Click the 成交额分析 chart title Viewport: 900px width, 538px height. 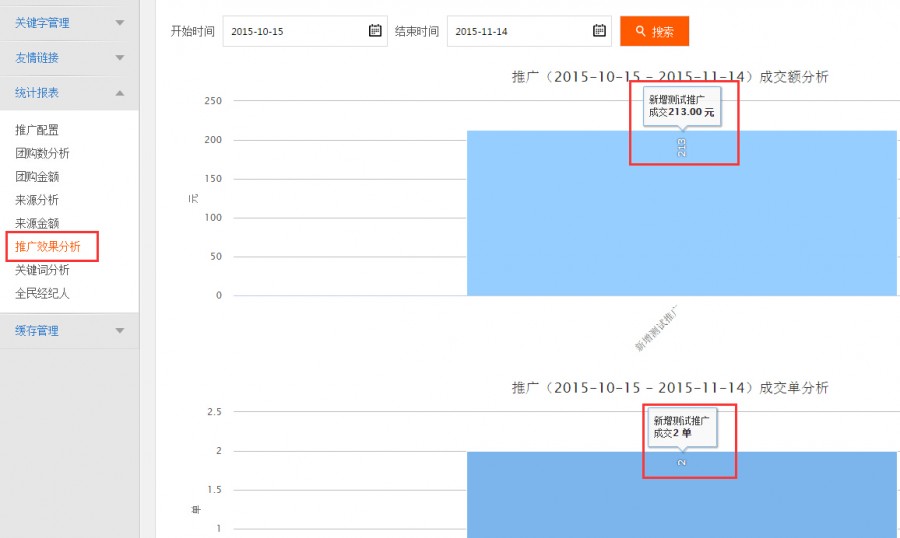coord(670,77)
